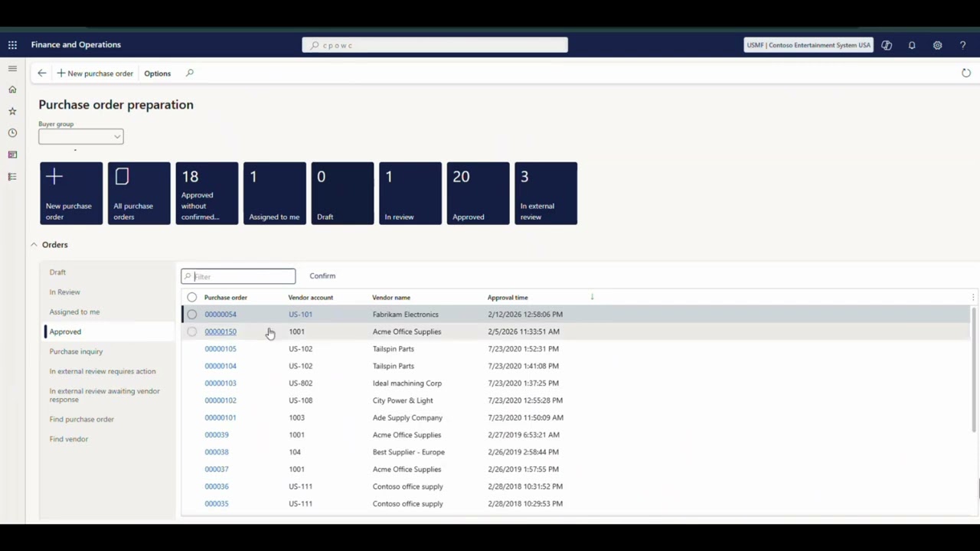Sort by Approval time arrow
The image size is (980, 551).
pyautogui.click(x=592, y=297)
